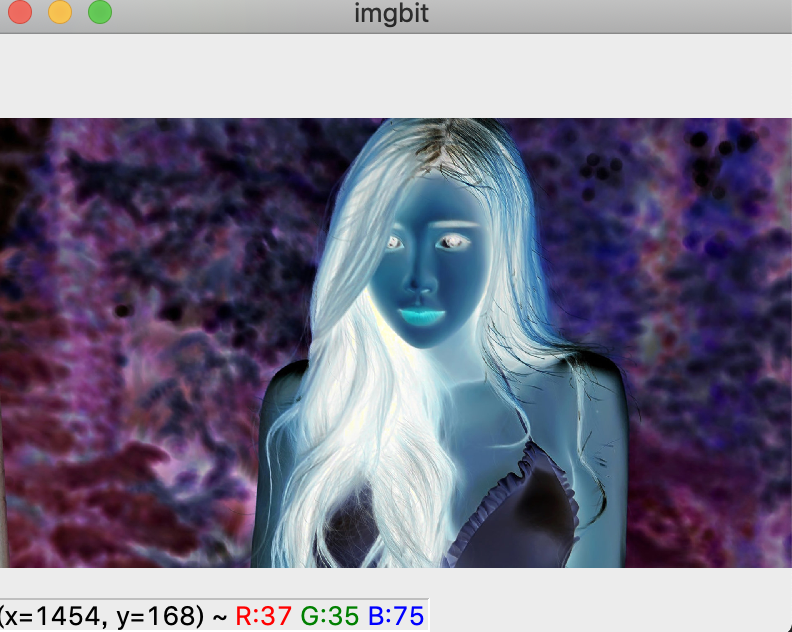Click the green G:35 value in status bar
792x632 pixels.
[x=330, y=616]
